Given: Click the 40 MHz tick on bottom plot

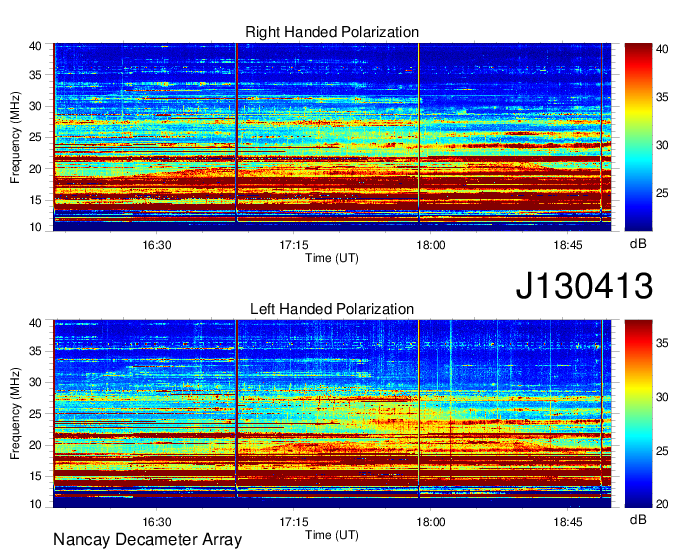Looking at the screenshot, I should tap(35, 323).
